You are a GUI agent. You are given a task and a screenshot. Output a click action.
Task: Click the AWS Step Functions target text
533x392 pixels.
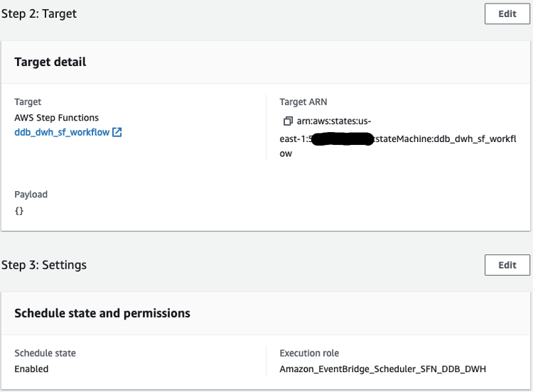click(x=57, y=118)
